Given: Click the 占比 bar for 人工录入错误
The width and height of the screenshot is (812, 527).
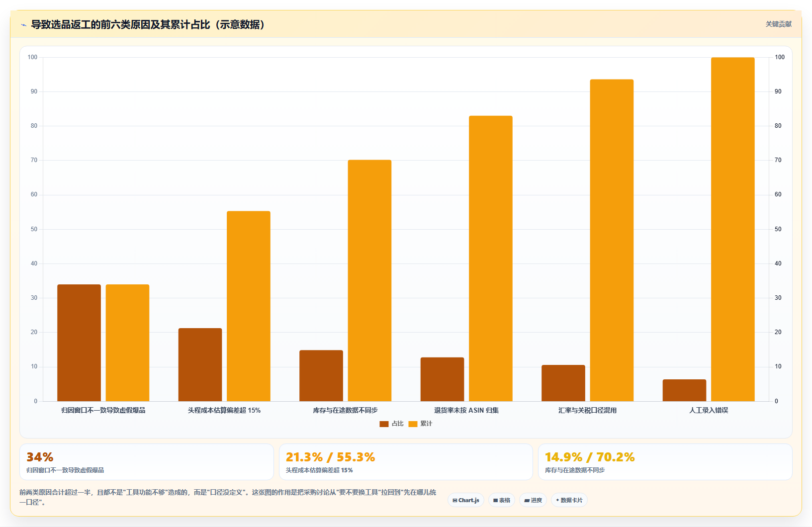Looking at the screenshot, I should click(x=684, y=390).
